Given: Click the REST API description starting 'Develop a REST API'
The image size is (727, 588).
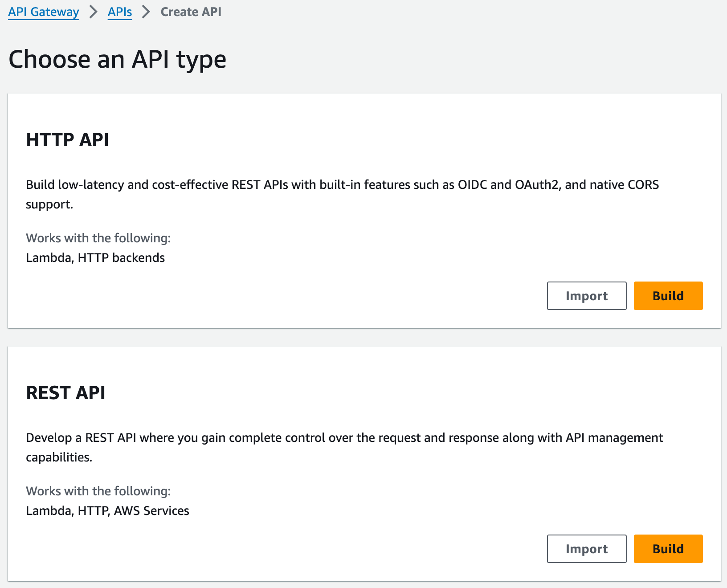Looking at the screenshot, I should (x=344, y=448).
